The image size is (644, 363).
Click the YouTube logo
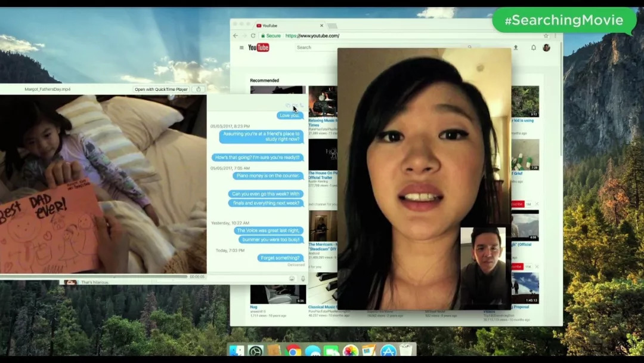point(259,48)
